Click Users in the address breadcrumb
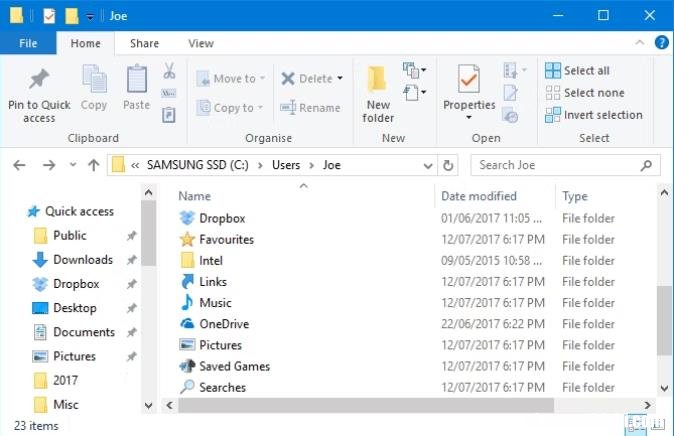Image resolution: width=674 pixels, height=436 pixels. pyautogui.click(x=286, y=165)
